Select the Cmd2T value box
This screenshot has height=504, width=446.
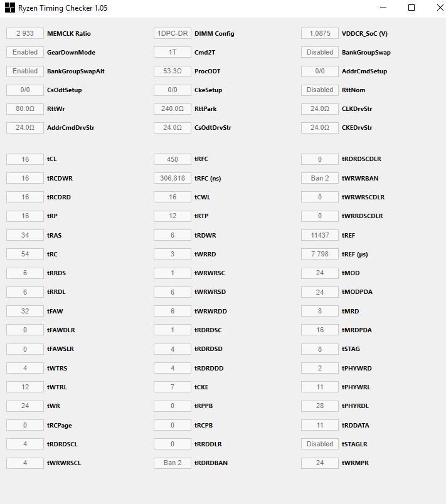(x=173, y=53)
